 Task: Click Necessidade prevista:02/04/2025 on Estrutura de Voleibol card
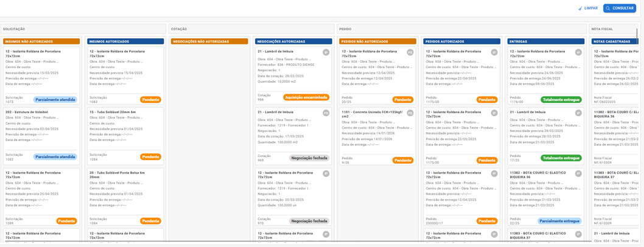[x=32, y=128]
